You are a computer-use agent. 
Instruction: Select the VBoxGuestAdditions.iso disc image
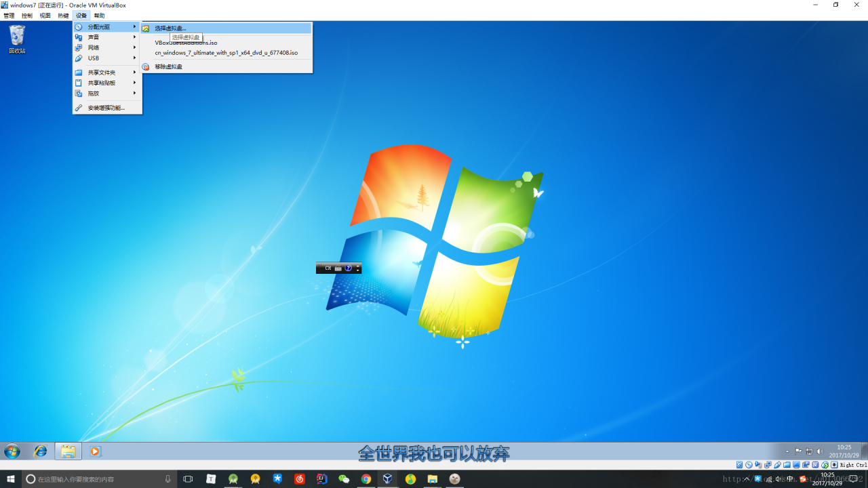[x=226, y=43]
